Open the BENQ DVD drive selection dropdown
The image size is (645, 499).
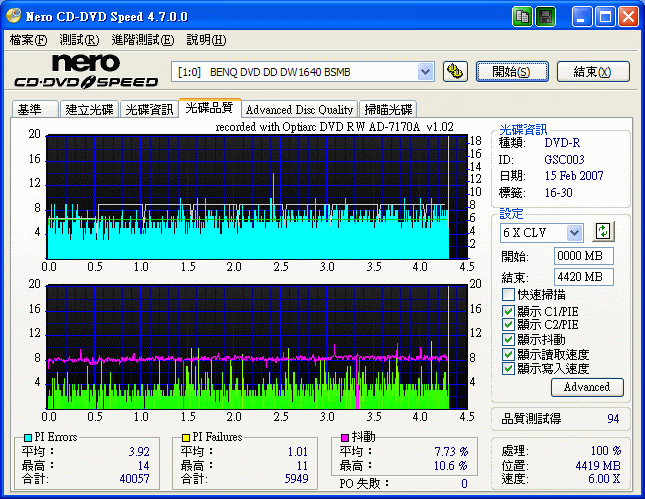click(425, 71)
